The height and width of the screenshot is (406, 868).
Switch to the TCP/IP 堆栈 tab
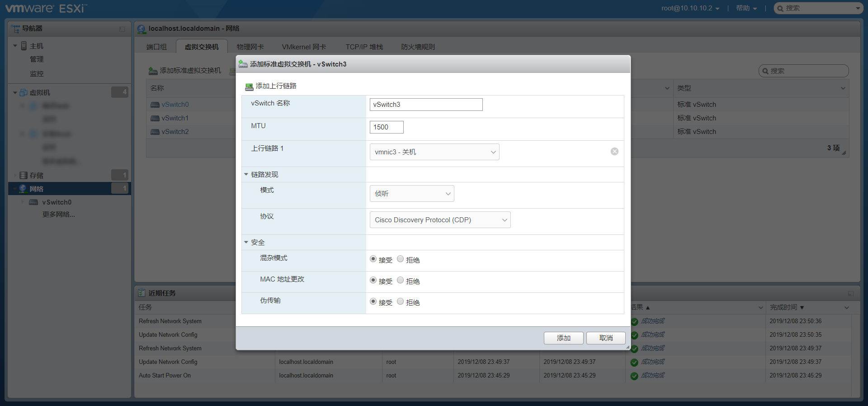[364, 47]
